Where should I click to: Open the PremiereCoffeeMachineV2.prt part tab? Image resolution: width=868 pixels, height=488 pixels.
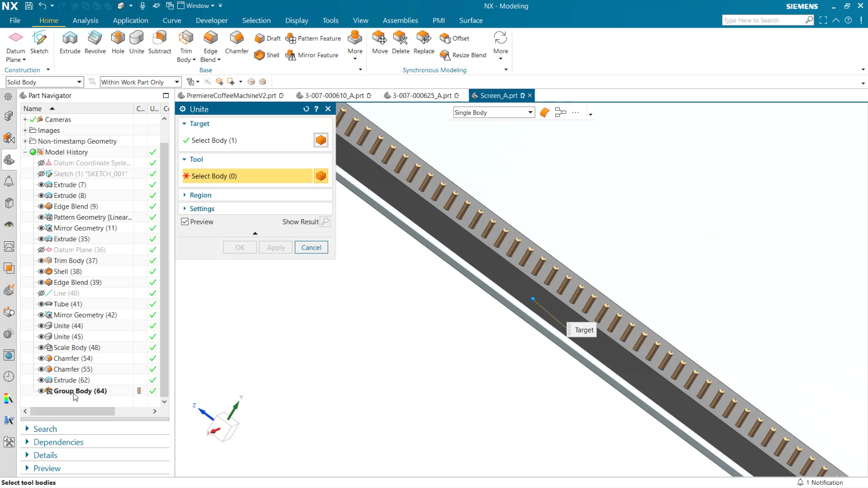coord(231,95)
